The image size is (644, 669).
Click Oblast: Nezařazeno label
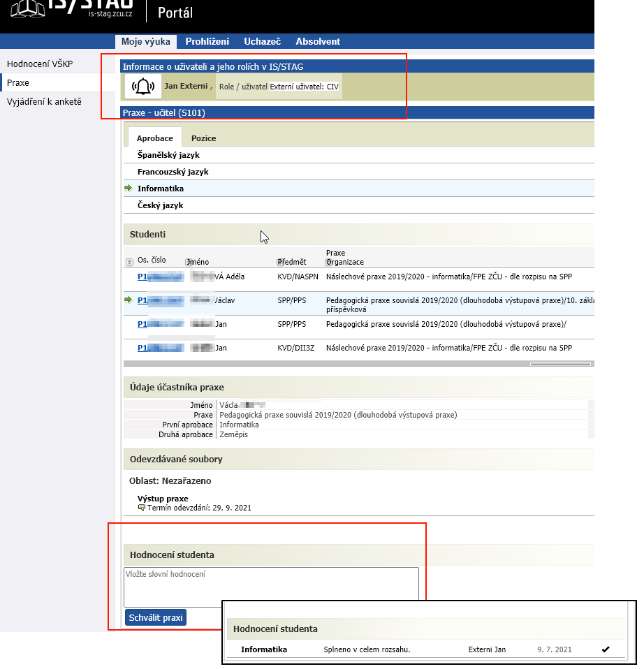pyautogui.click(x=170, y=481)
